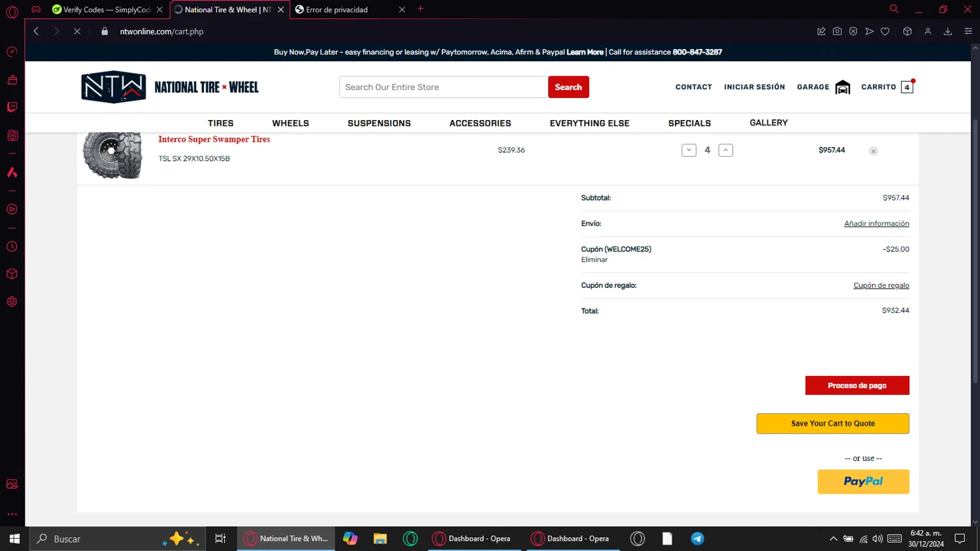Open Twitch panel in the sidebar
The image size is (980, 551).
pos(12,107)
